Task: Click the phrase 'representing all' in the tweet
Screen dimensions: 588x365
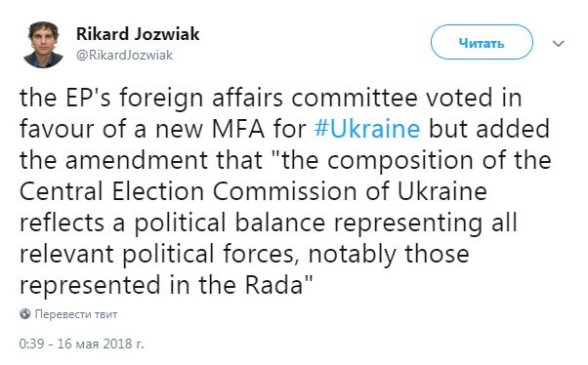Action: pos(426,223)
